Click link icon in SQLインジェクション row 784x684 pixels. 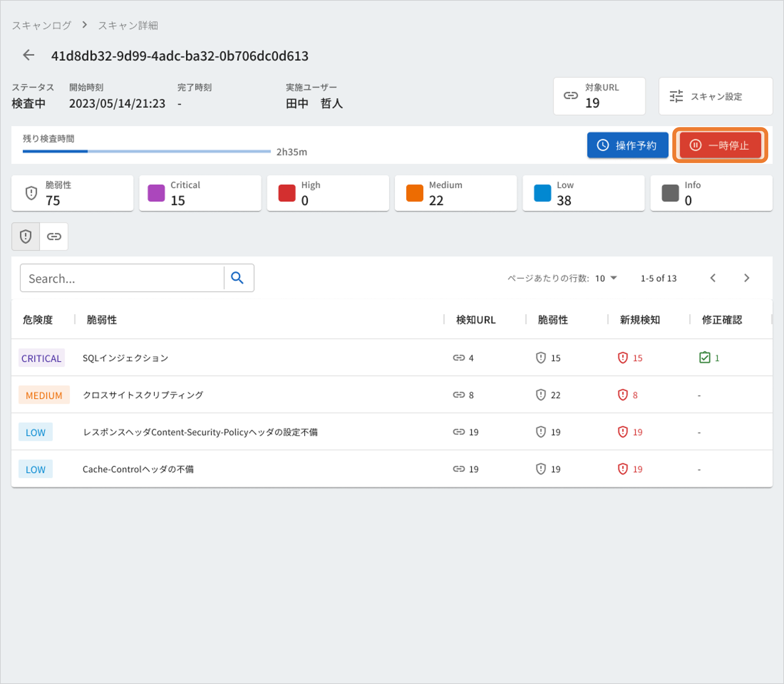459,358
